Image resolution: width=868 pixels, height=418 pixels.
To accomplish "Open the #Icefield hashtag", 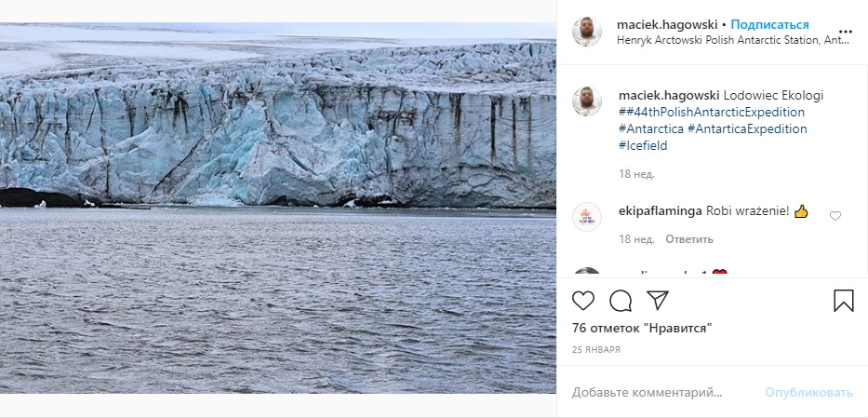I will coord(643,145).
